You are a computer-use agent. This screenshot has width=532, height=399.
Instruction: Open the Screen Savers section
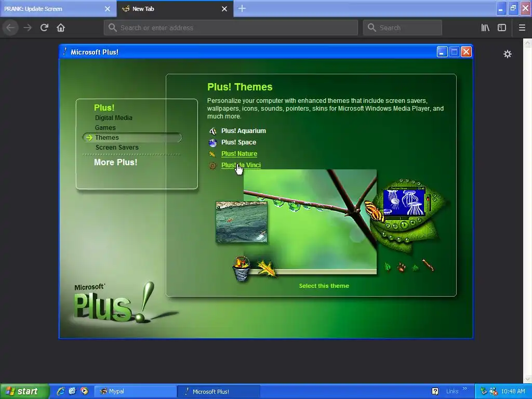pos(117,147)
